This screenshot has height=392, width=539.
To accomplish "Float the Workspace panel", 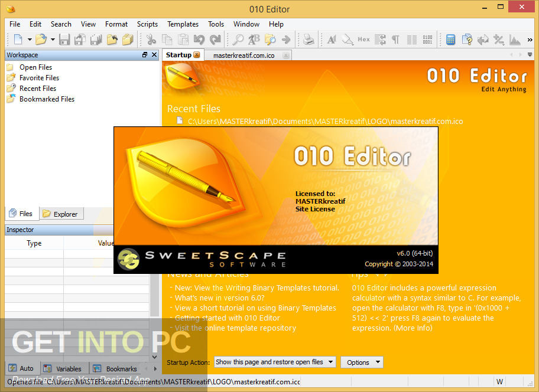I will (145, 54).
